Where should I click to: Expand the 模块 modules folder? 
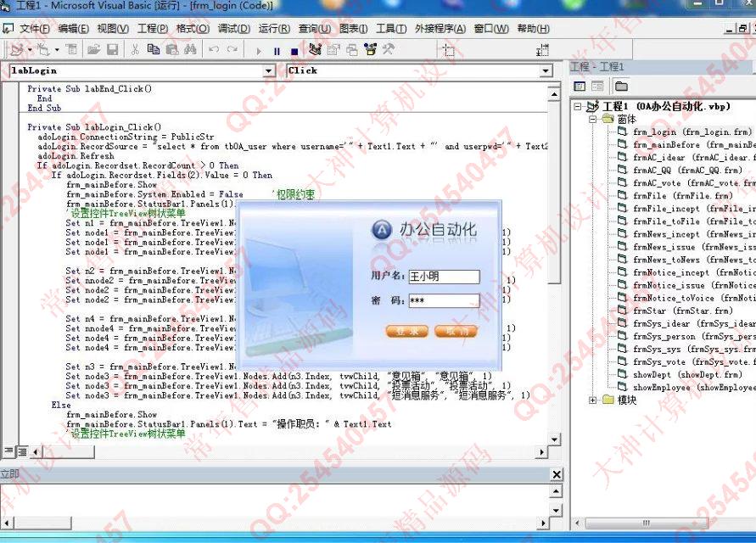pyautogui.click(x=592, y=400)
